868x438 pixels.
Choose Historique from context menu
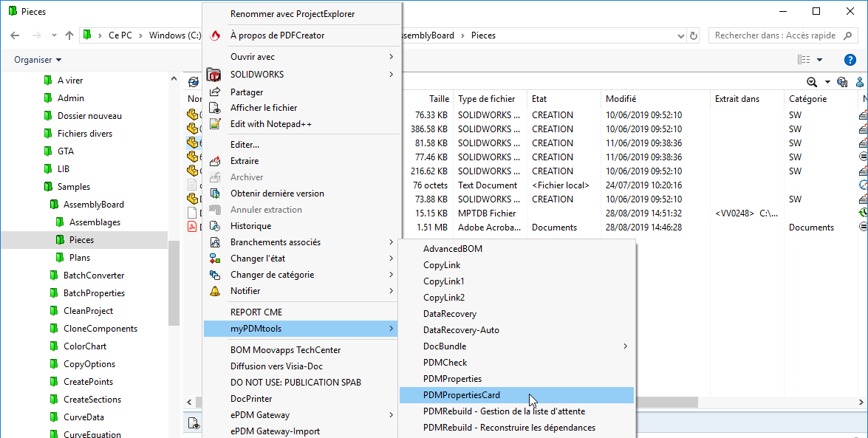pyautogui.click(x=250, y=226)
